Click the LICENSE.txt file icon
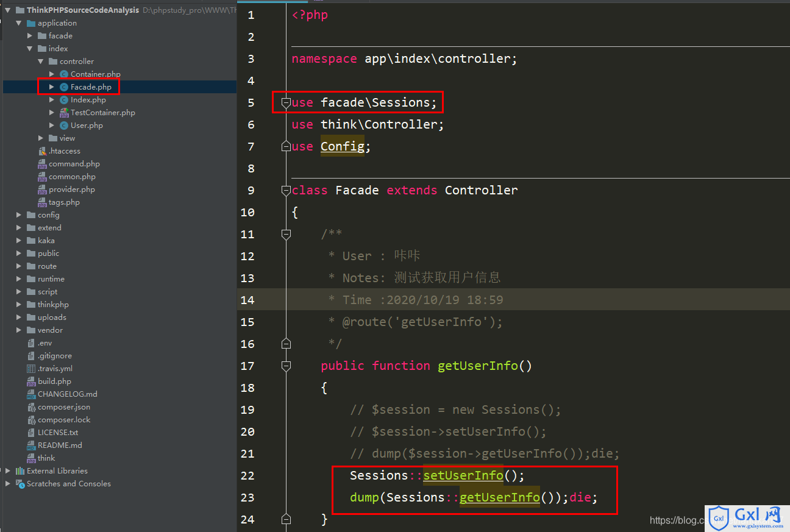The width and height of the screenshot is (790, 532). pos(31,433)
